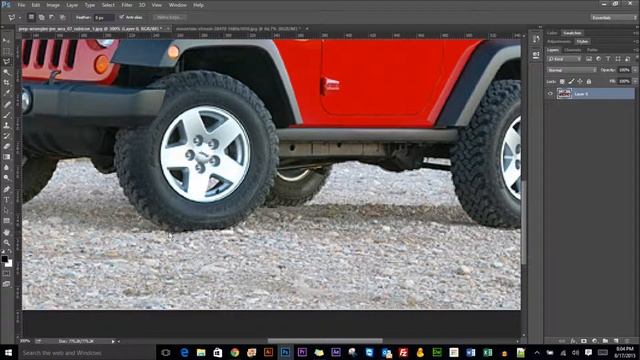Toggle Quick Mask mode button
Image resolution: width=640 pixels, height=360 pixels.
[x=7, y=273]
